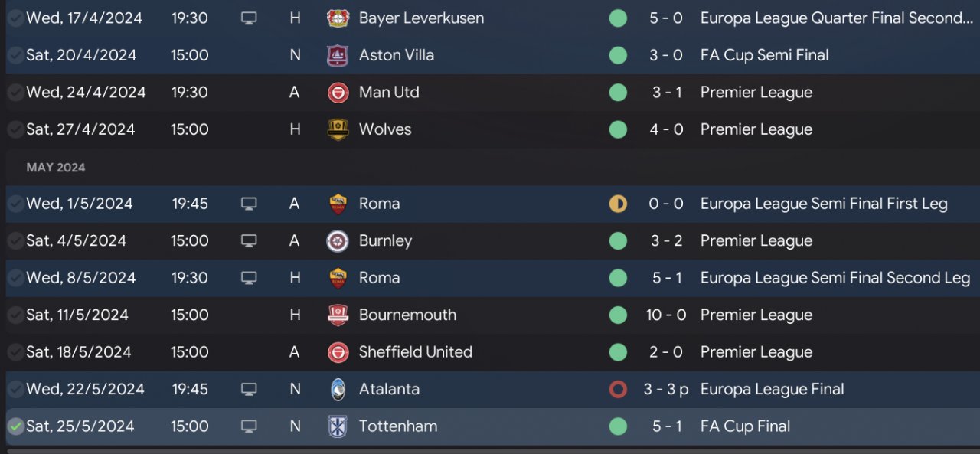This screenshot has width=980, height=454.
Task: Select the Wed, 8/5/2024 Roma home row
Action: (490, 278)
